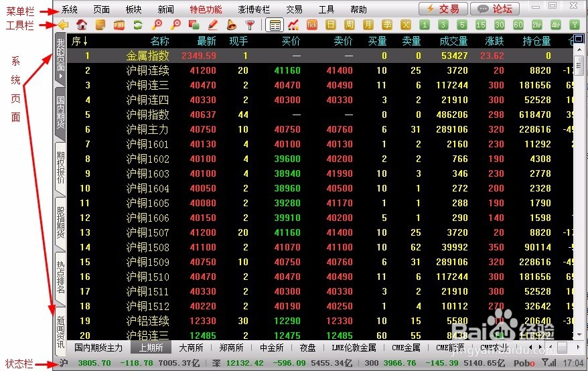The height and width of the screenshot is (371, 588).
Task: Switch to the quote table view icon
Action: click(x=275, y=25)
